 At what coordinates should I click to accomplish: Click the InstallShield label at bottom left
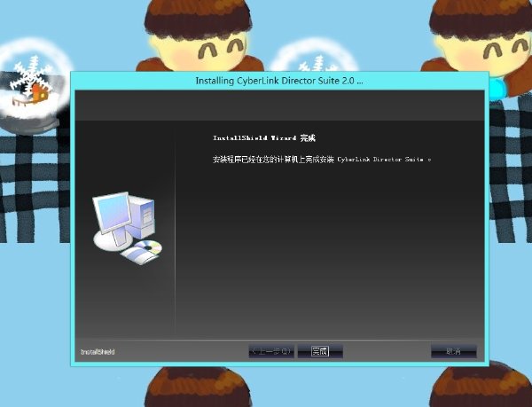tap(98, 352)
